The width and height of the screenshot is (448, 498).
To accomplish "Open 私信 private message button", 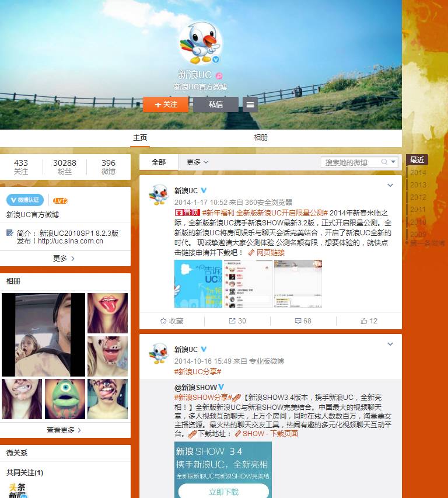I will [x=216, y=105].
